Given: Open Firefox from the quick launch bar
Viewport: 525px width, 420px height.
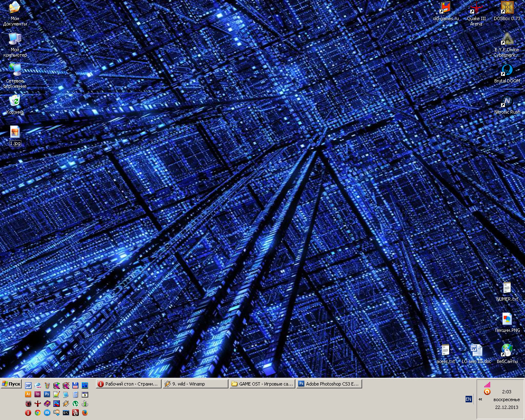Looking at the screenshot, I should tap(85, 413).
